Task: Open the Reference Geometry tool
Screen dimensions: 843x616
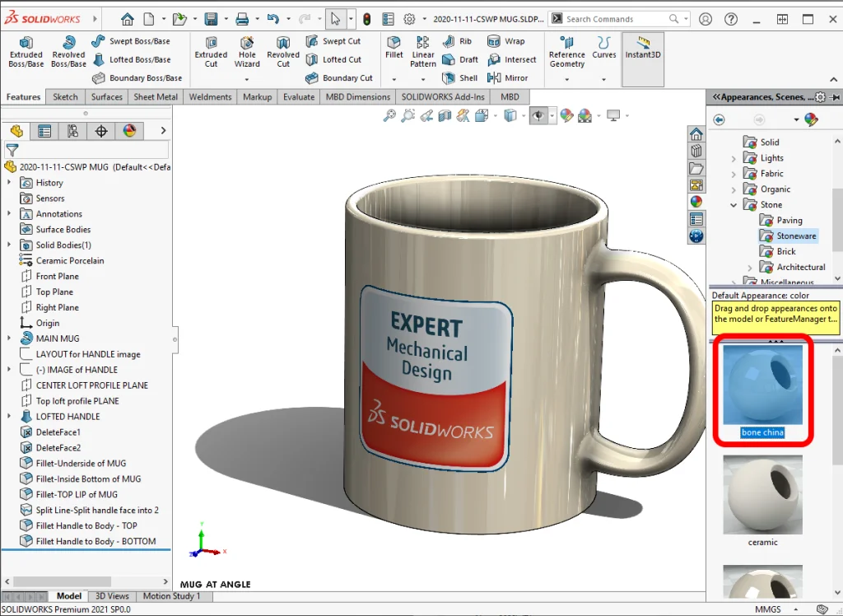Action: (566, 52)
